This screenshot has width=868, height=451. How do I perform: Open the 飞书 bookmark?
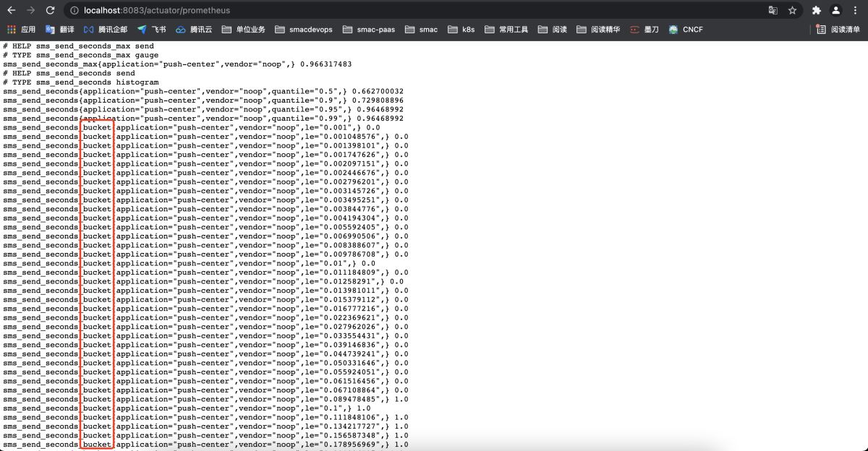(152, 30)
